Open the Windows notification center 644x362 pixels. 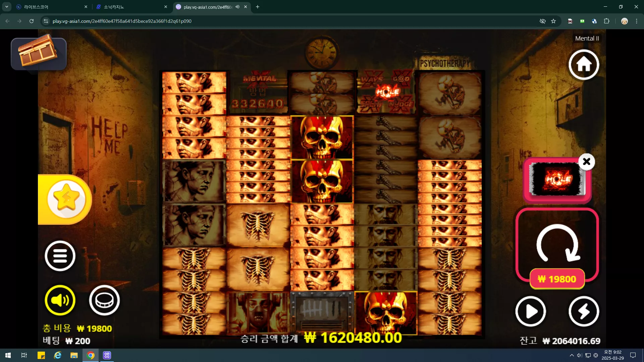pyautogui.click(x=633, y=355)
